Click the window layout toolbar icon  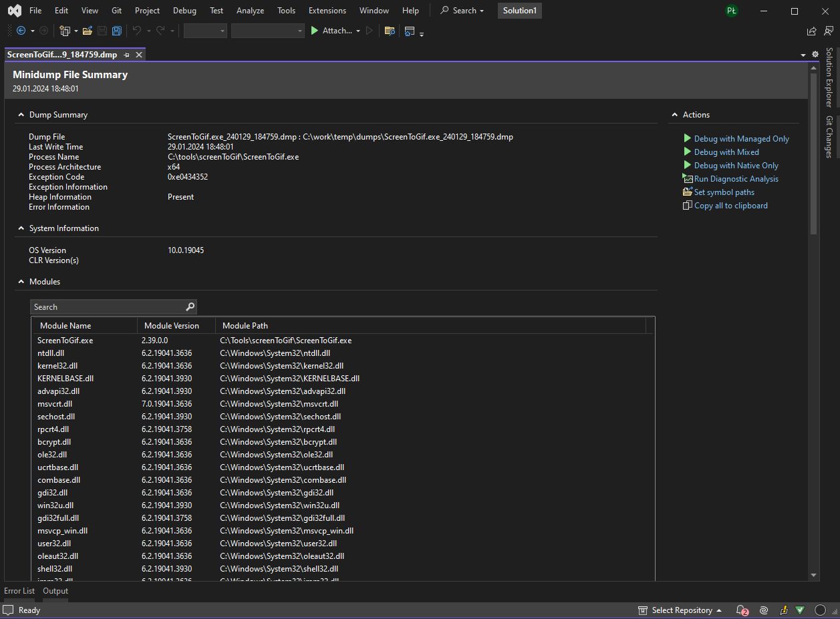(x=410, y=31)
